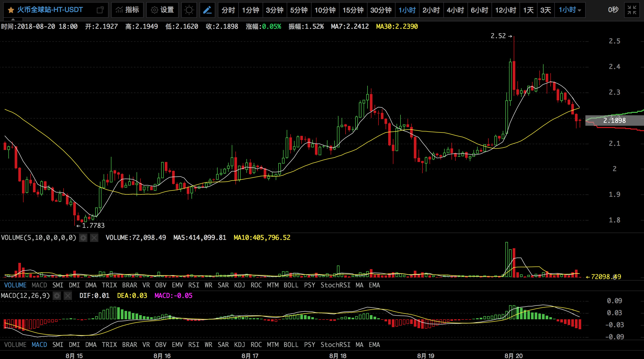Choose EMA in the volume panel indicator row
This screenshot has height=359, width=644.
[374, 285]
